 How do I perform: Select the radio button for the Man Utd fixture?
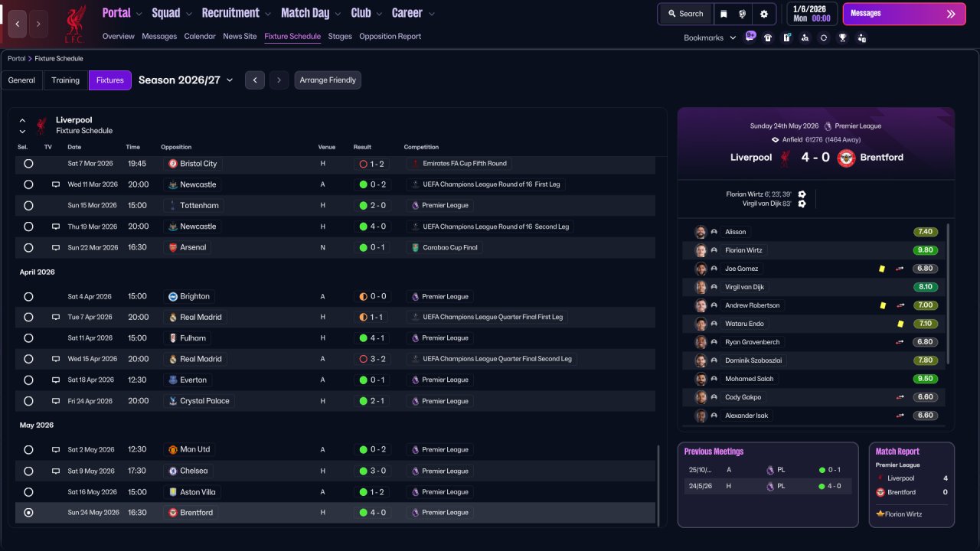pos(28,450)
